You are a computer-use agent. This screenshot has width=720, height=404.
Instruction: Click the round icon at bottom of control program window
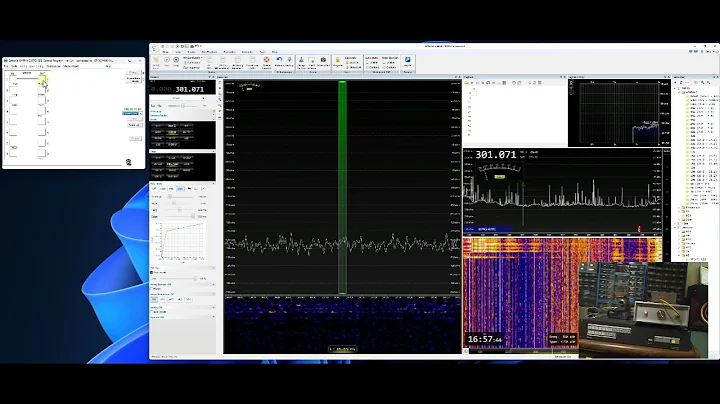tap(129, 162)
